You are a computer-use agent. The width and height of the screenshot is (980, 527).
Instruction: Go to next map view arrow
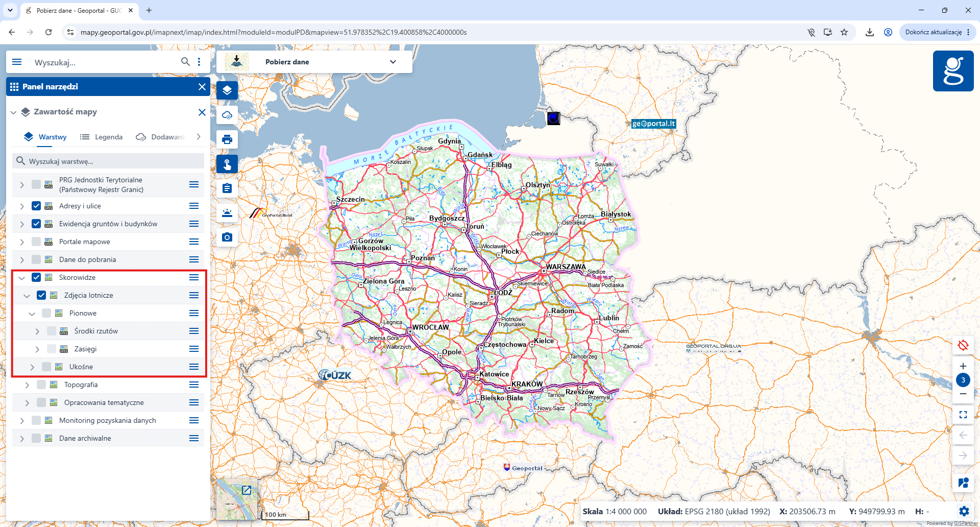pos(963,456)
